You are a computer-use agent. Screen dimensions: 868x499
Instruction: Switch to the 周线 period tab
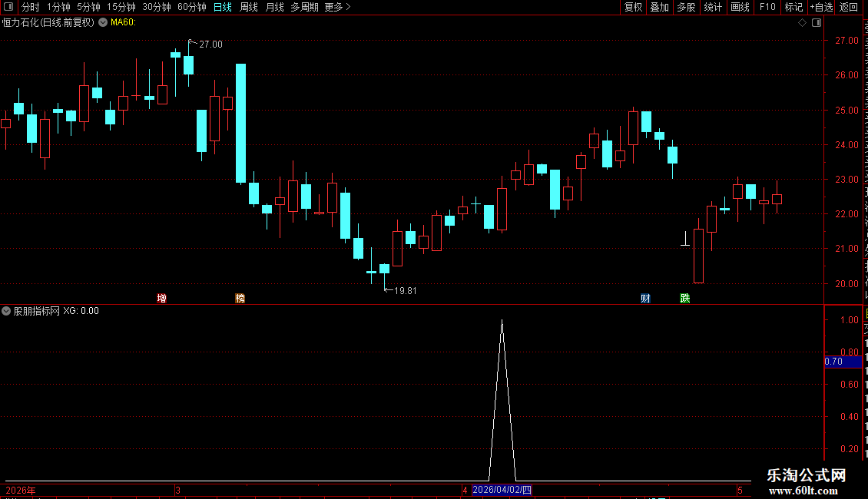249,7
